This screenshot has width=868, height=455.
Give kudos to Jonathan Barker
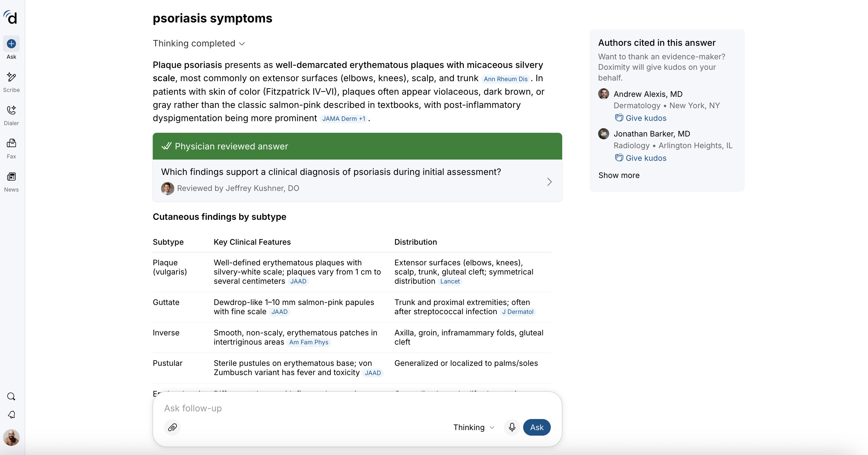[x=640, y=158]
